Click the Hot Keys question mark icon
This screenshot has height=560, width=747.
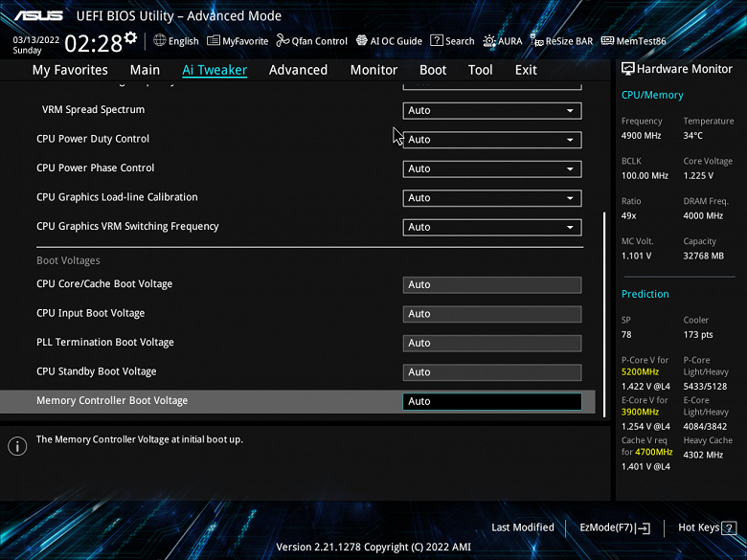point(729,527)
